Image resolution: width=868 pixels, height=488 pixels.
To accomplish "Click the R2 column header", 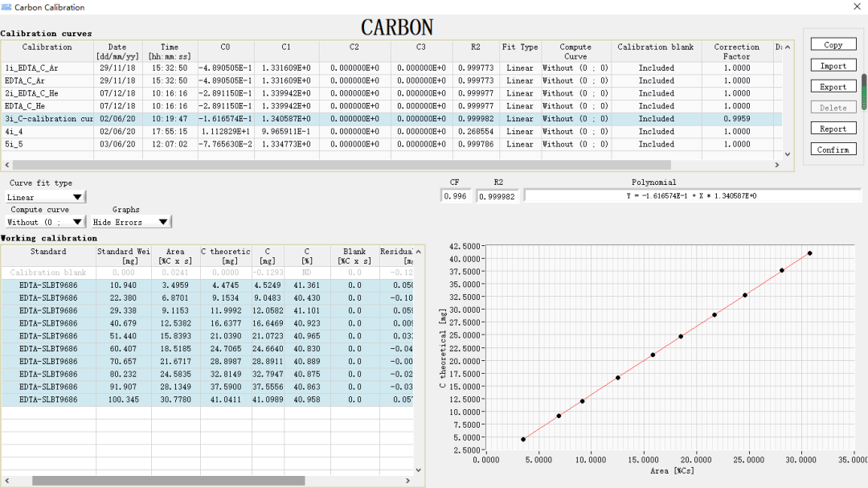I will coord(477,47).
